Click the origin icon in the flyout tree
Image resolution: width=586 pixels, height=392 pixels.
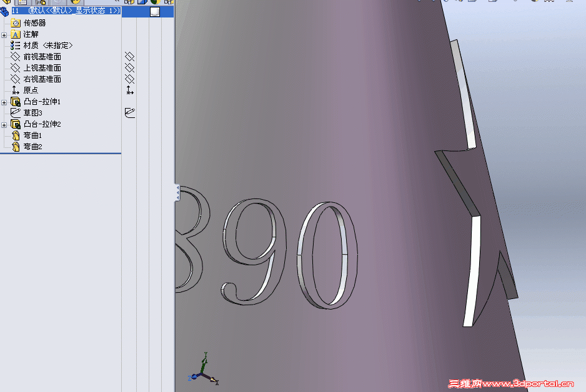pyautogui.click(x=129, y=91)
